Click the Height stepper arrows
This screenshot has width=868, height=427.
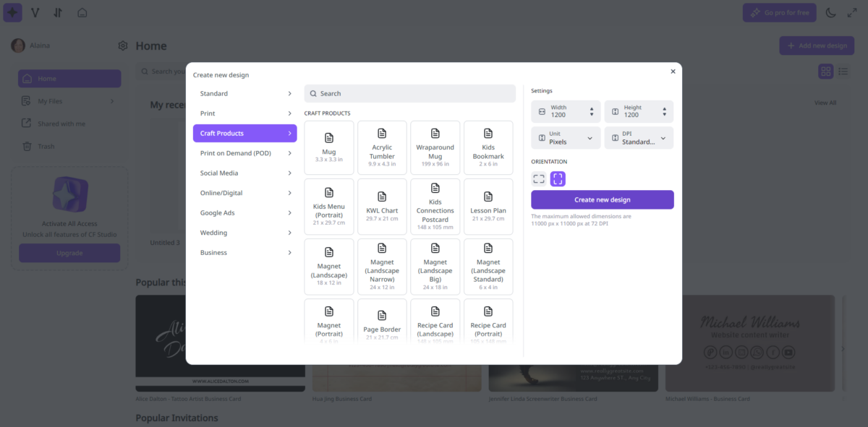[664, 112]
